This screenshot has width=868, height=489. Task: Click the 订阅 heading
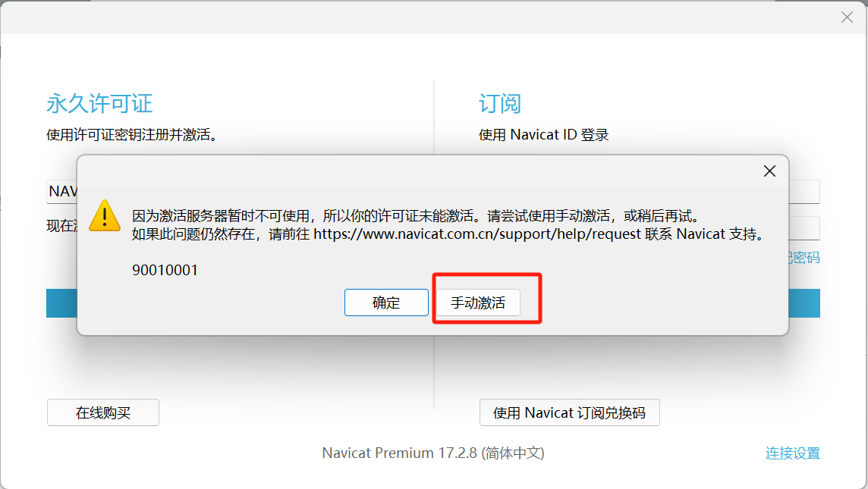500,103
